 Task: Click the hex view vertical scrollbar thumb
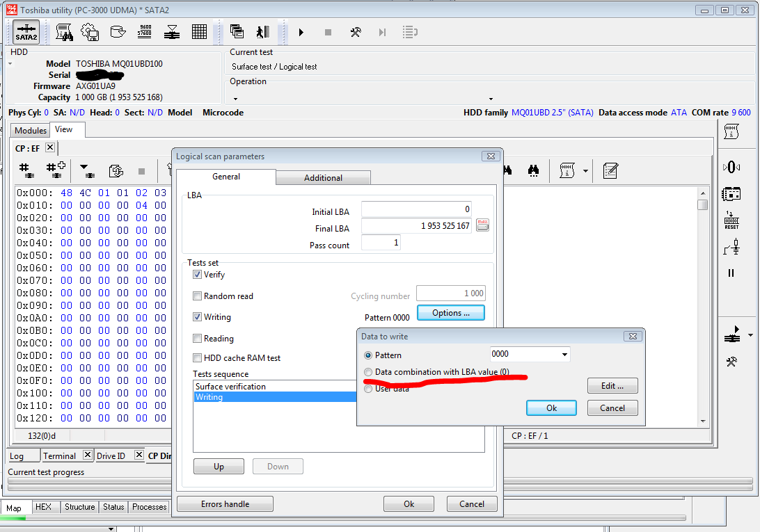pyautogui.click(x=703, y=204)
